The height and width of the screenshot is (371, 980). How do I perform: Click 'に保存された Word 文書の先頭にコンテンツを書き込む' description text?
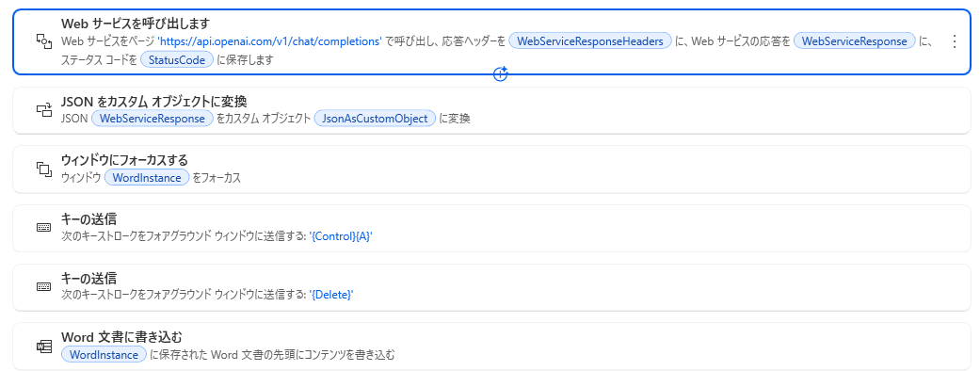(x=272, y=355)
